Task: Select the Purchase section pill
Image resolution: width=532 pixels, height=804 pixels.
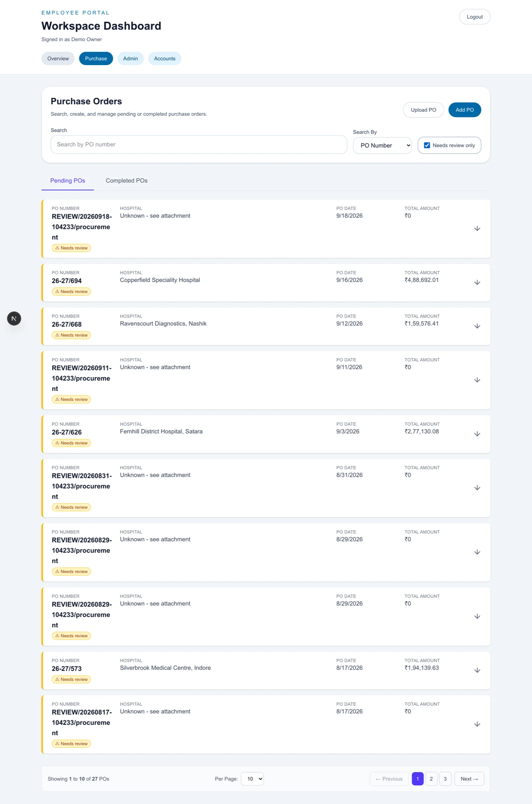Action: tap(96, 59)
